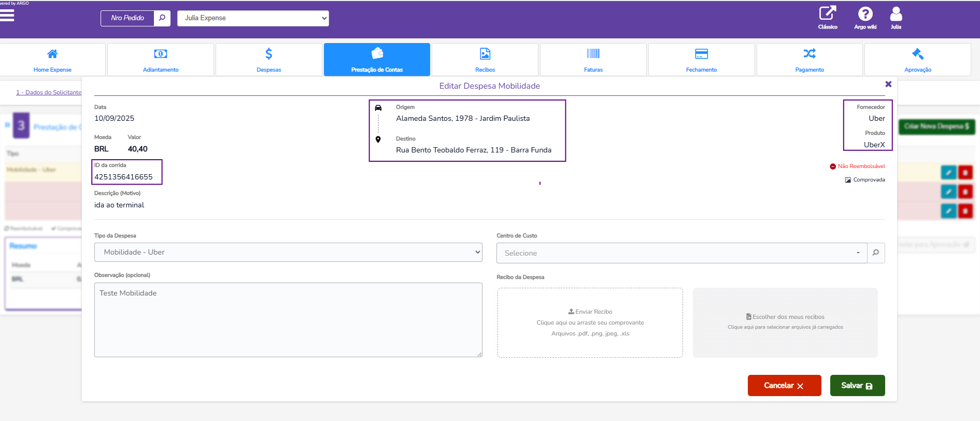
Task: Expand the Julia Expense dropdown
Action: click(253, 18)
